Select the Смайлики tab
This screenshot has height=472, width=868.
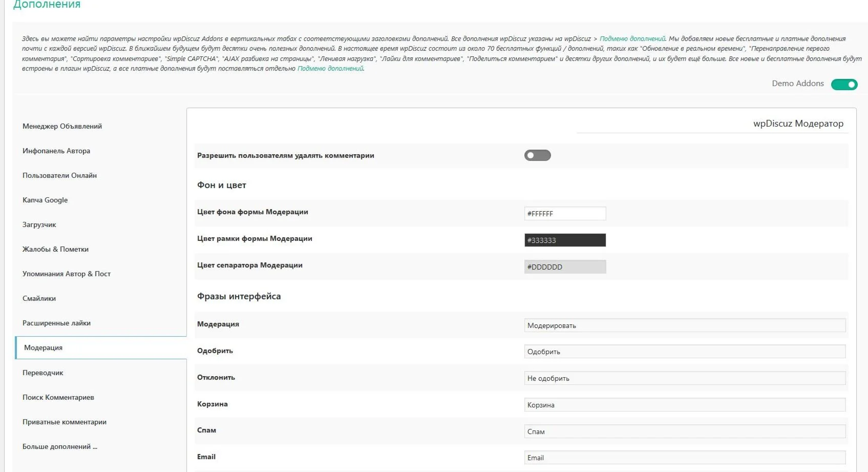(x=39, y=298)
